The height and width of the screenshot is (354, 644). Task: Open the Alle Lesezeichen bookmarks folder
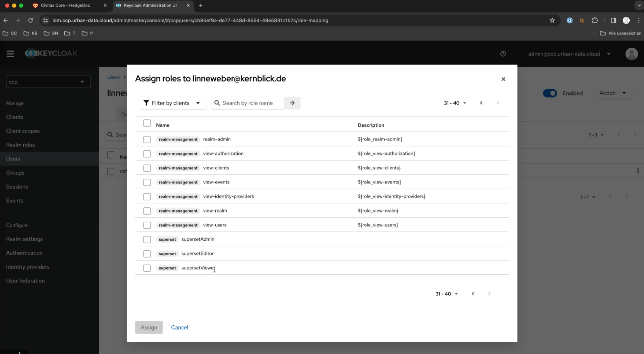pyautogui.click(x=620, y=33)
